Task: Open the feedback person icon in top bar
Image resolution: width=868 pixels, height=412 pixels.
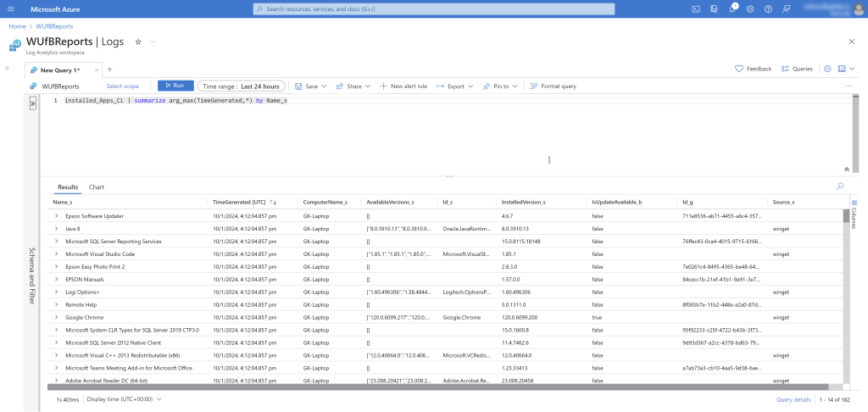Action: pos(786,8)
